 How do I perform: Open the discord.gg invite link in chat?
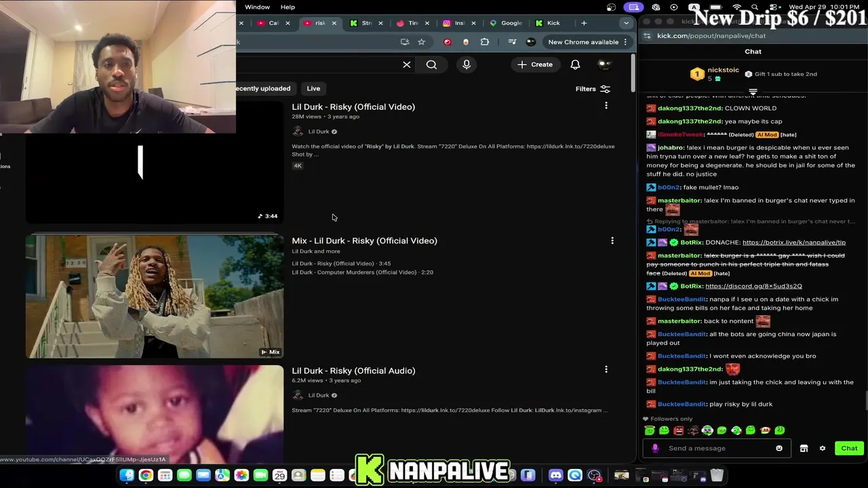click(x=753, y=286)
